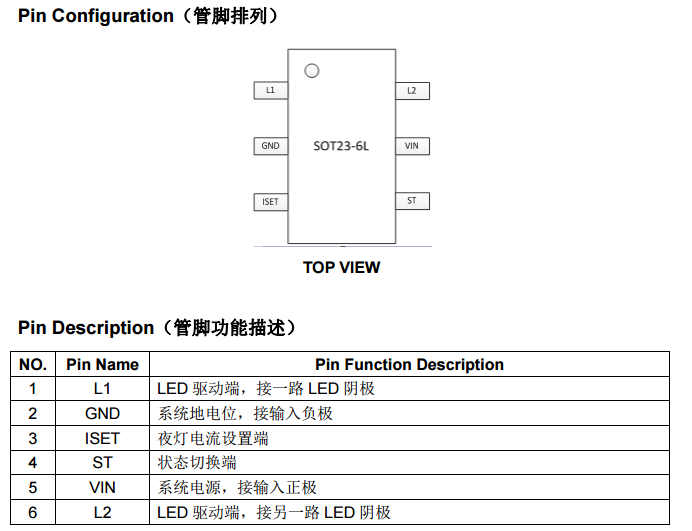The height and width of the screenshot is (531, 692).
Task: Click the TOP VIEW caption
Action: (x=341, y=267)
